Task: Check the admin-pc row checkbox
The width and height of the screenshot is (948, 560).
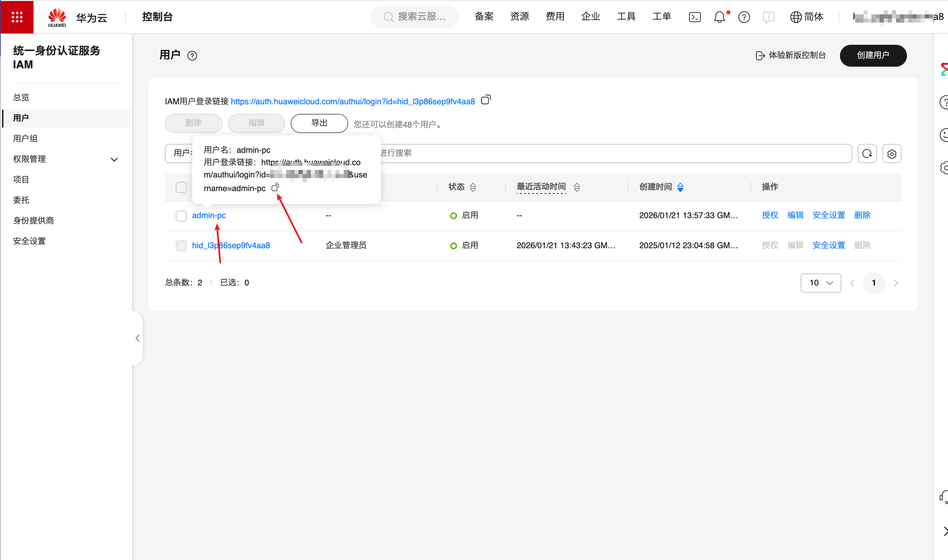Action: (x=181, y=215)
